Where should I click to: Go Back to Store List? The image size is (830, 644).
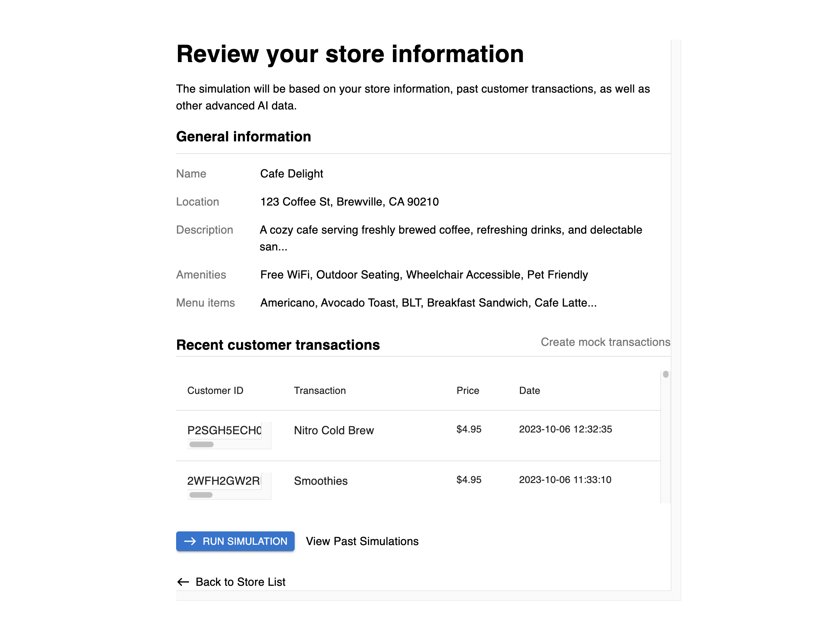click(x=240, y=582)
